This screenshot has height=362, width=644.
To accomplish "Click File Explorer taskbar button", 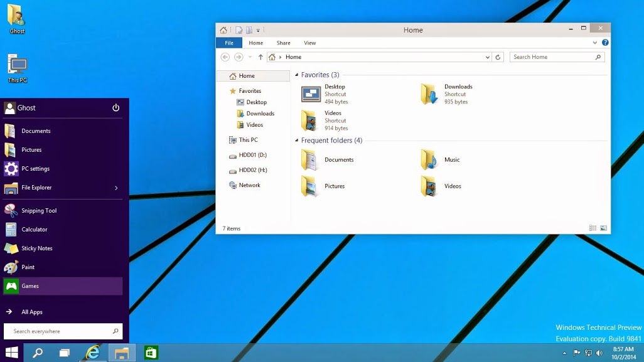I will tap(122, 353).
